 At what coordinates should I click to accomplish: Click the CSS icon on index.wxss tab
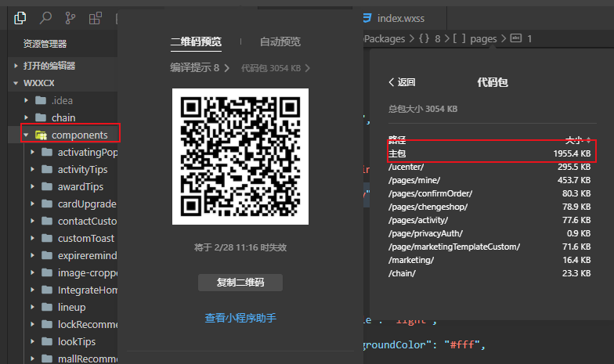point(367,18)
